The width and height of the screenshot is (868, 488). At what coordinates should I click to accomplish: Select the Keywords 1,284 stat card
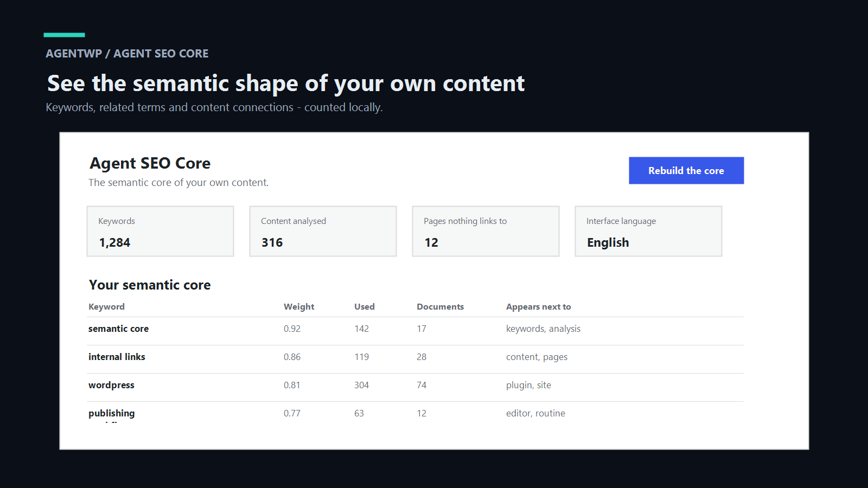click(160, 231)
